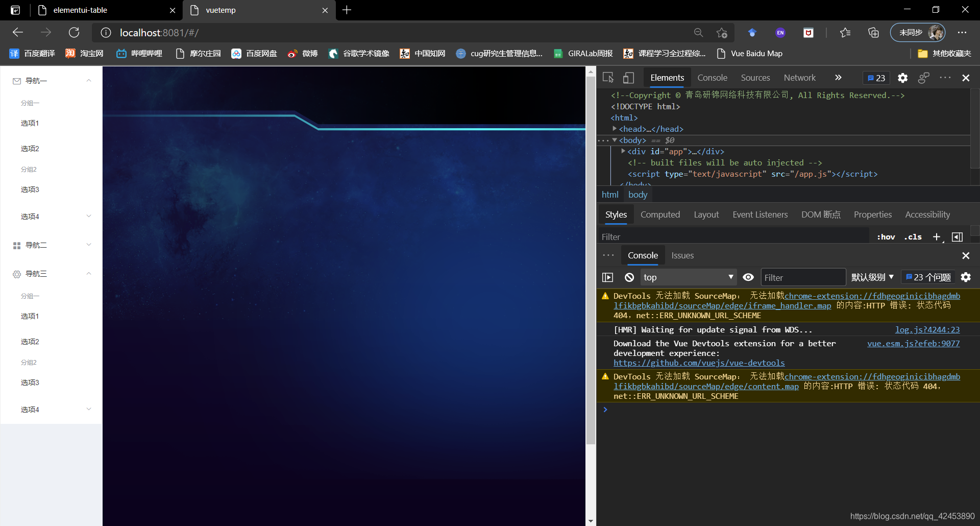Open the collections icon
980x526 pixels.
[873, 33]
